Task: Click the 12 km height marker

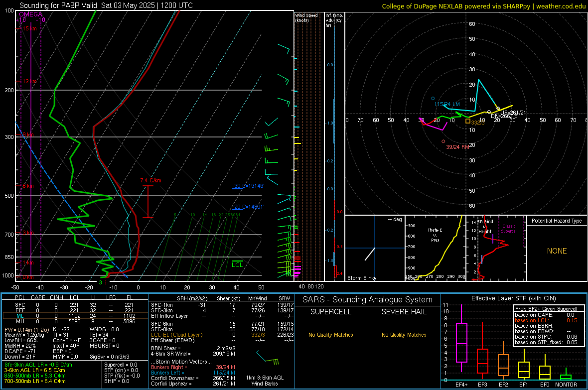Action: pyautogui.click(x=29, y=81)
